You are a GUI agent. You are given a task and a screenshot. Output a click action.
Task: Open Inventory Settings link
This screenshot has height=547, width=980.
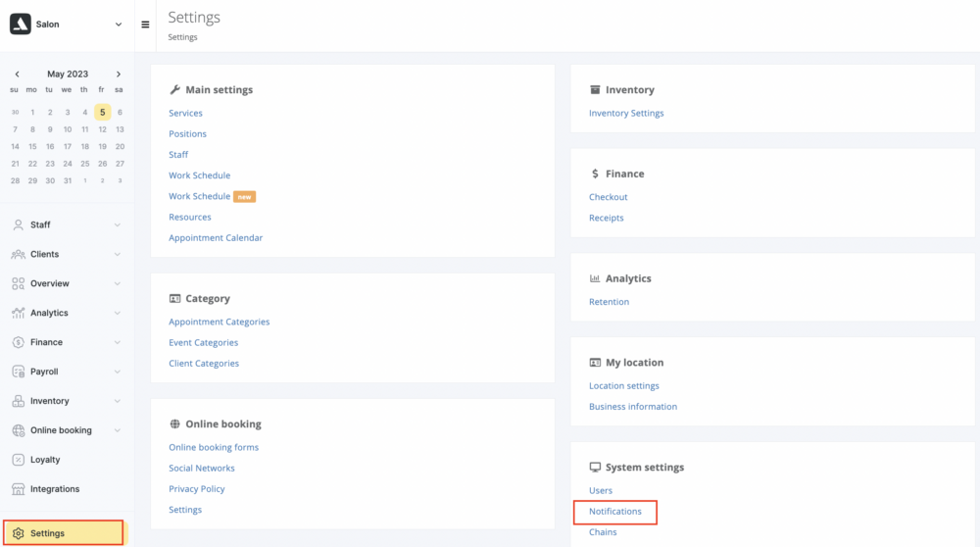click(x=626, y=113)
